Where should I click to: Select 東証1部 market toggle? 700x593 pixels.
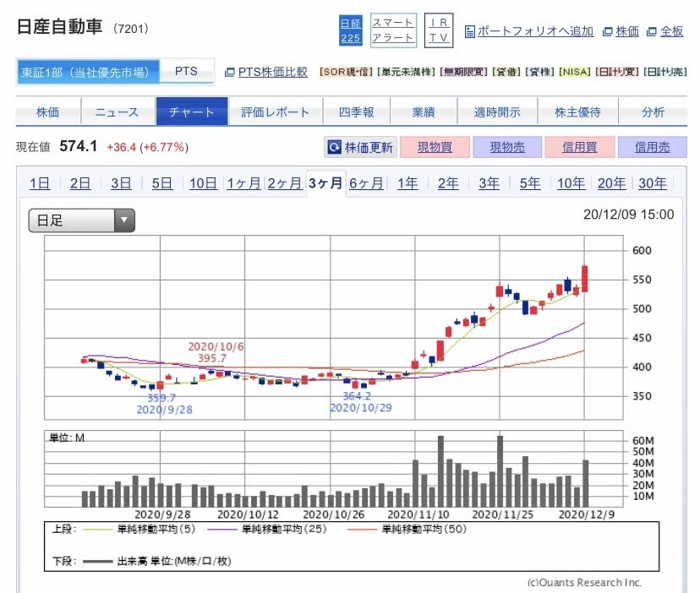pyautogui.click(x=88, y=72)
